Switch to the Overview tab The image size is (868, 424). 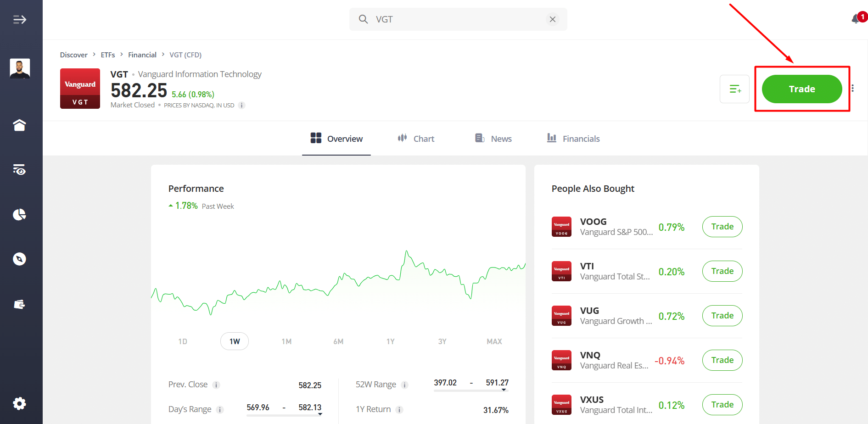click(336, 139)
